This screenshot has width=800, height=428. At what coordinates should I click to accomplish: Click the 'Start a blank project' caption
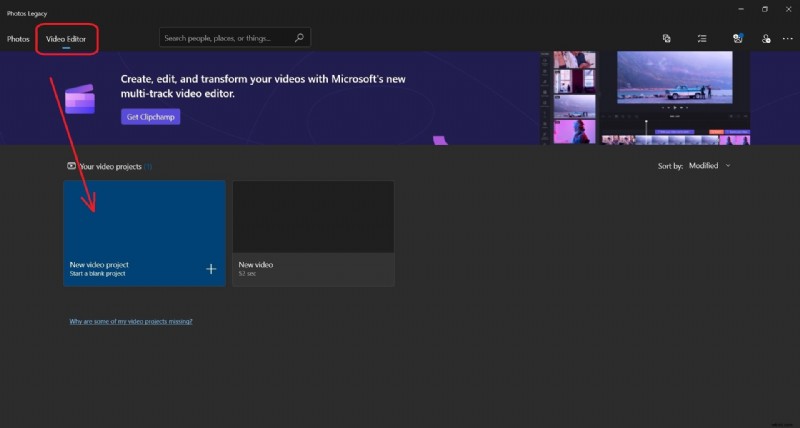[x=97, y=274]
